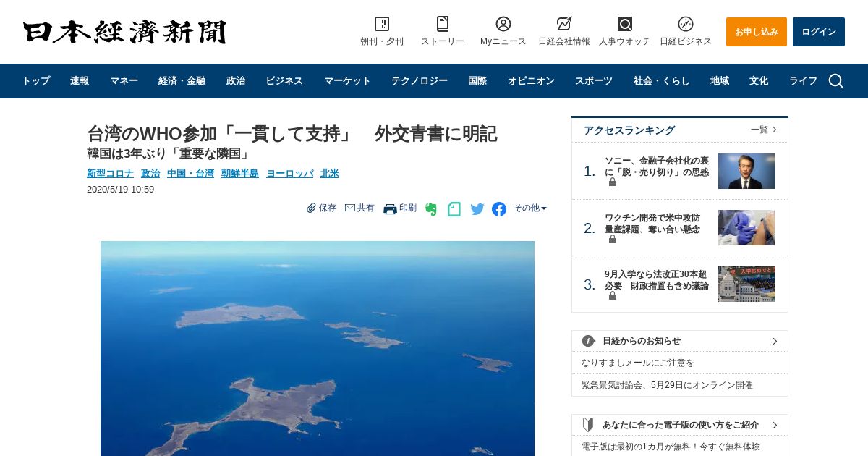
Task: Click the info icon beside 日経からのお知らせ
Action: [x=589, y=341]
